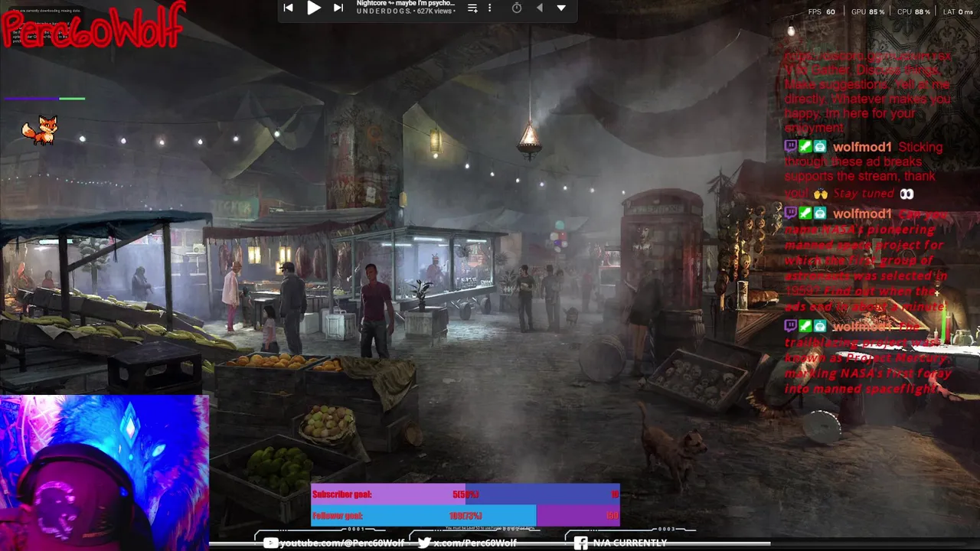Click the Perc60Wolf logo text

coord(93,26)
